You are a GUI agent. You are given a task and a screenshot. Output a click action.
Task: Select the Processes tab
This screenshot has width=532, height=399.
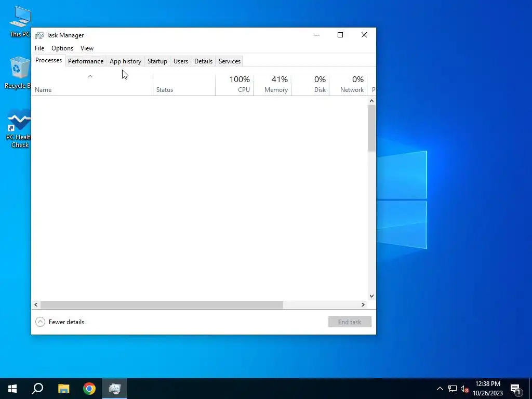pos(48,60)
